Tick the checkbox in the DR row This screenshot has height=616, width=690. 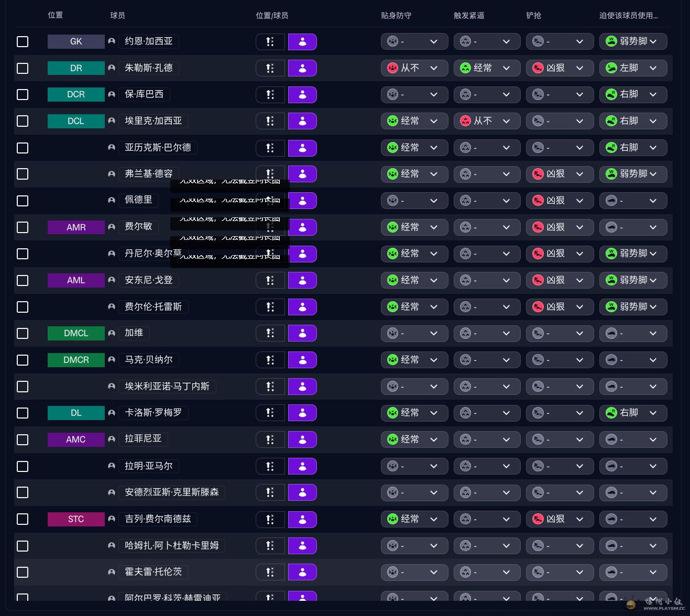tap(23, 68)
